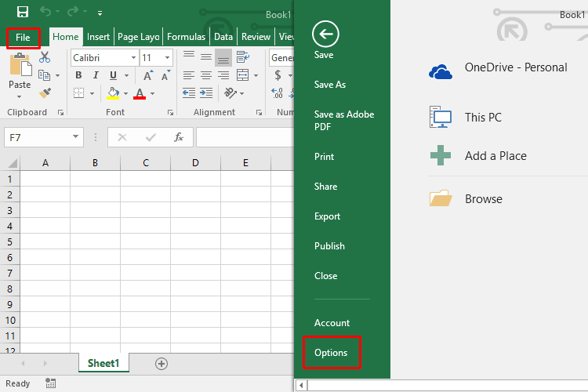Click Accounting Number Format dollar icon

click(278, 75)
